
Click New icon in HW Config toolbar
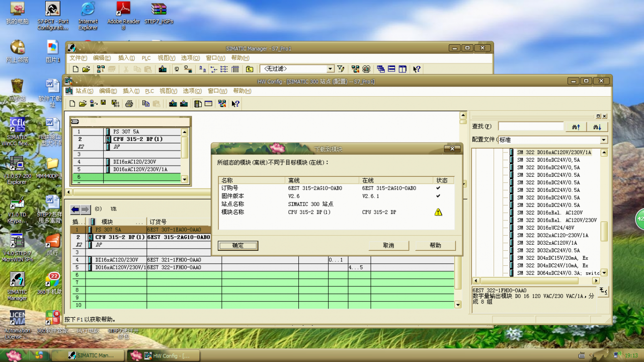(72, 104)
